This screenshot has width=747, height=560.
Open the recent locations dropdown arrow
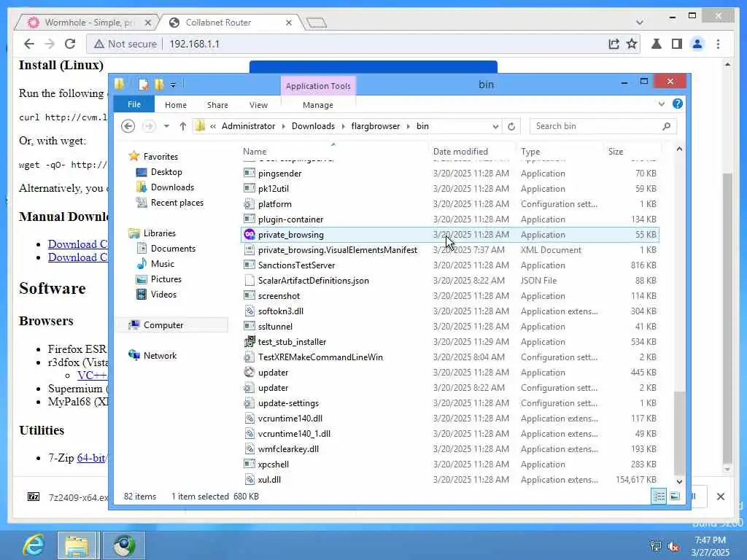click(x=166, y=126)
